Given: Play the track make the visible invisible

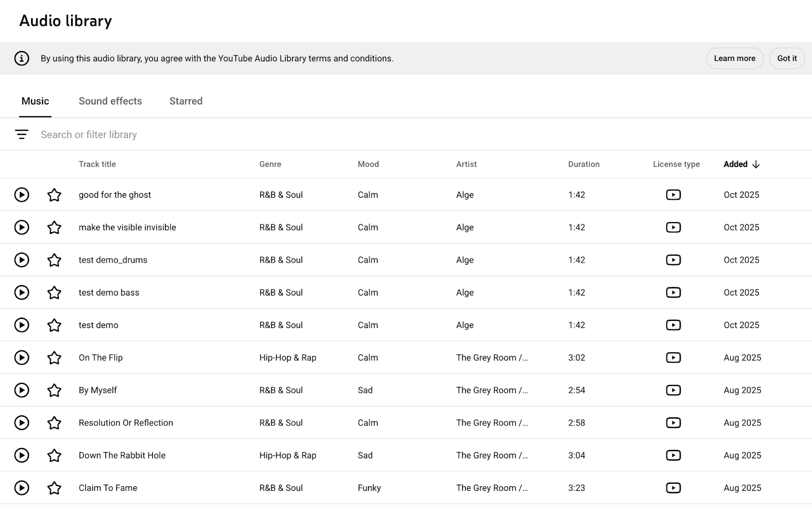Looking at the screenshot, I should (21, 227).
